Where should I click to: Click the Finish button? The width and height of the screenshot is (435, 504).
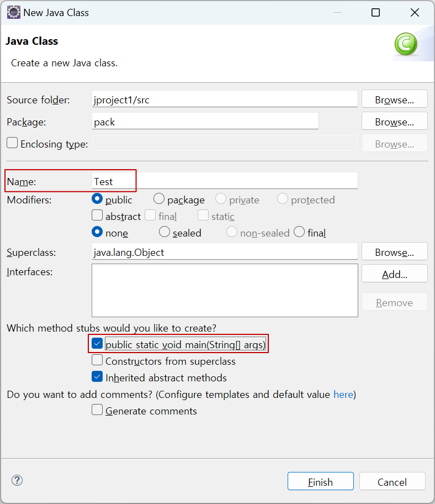321,481
